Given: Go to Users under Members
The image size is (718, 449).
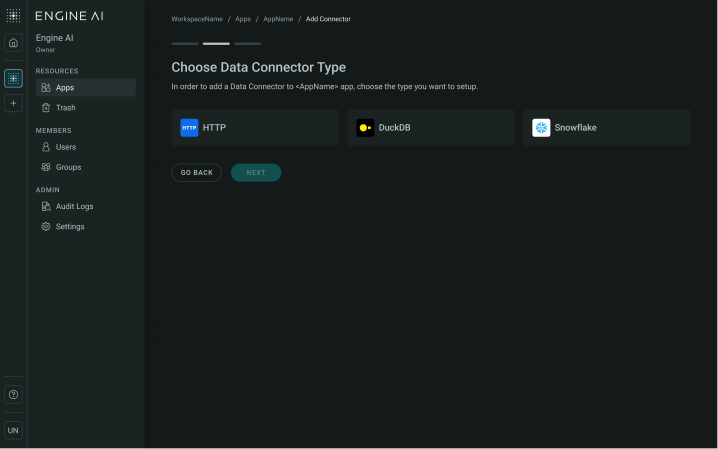Looking at the screenshot, I should click(86, 147).
